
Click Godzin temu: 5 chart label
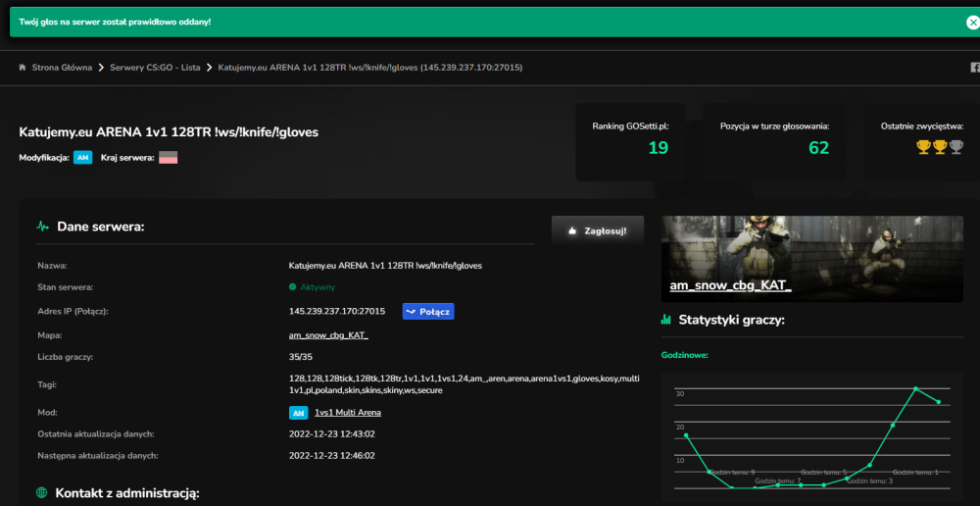point(824,473)
